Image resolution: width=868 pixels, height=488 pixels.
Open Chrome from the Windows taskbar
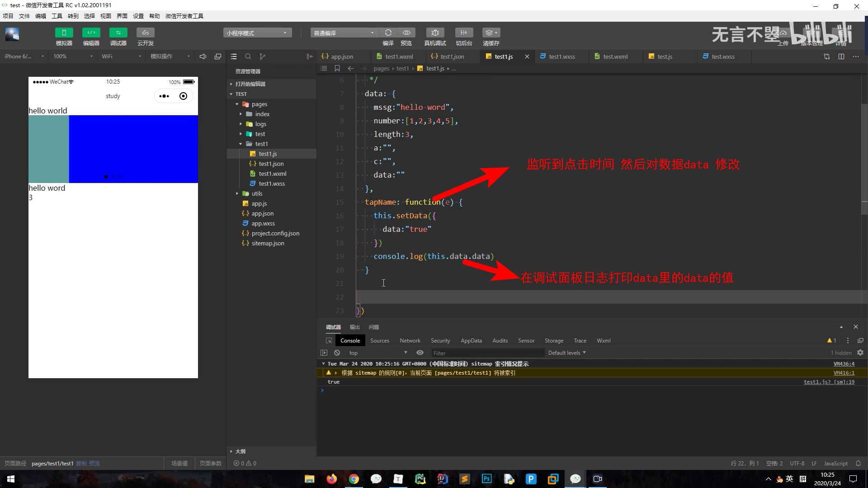354,479
